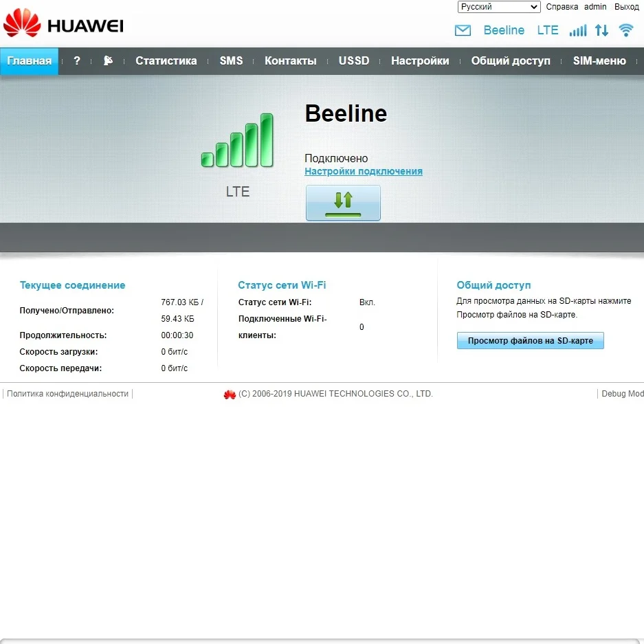This screenshot has height=644, width=644.
Task: Click the LTE network label in header
Action: (548, 30)
